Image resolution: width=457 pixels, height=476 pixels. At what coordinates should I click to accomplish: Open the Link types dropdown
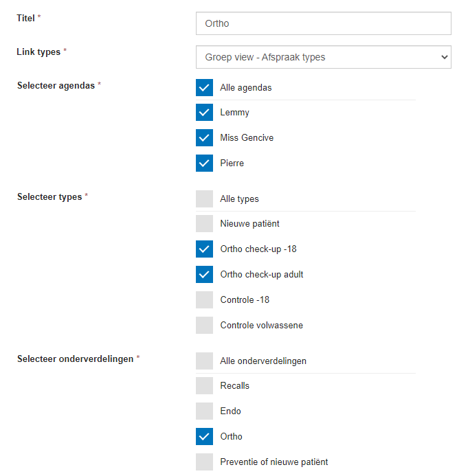click(x=323, y=58)
